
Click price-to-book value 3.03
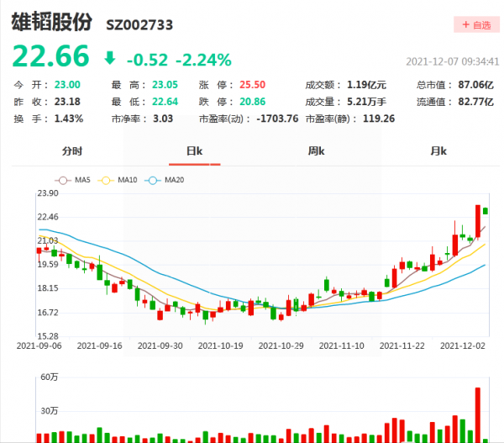(x=163, y=119)
